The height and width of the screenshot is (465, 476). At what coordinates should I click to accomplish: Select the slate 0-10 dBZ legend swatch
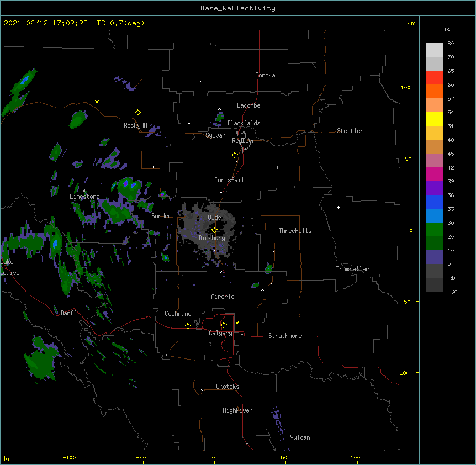pyautogui.click(x=434, y=257)
